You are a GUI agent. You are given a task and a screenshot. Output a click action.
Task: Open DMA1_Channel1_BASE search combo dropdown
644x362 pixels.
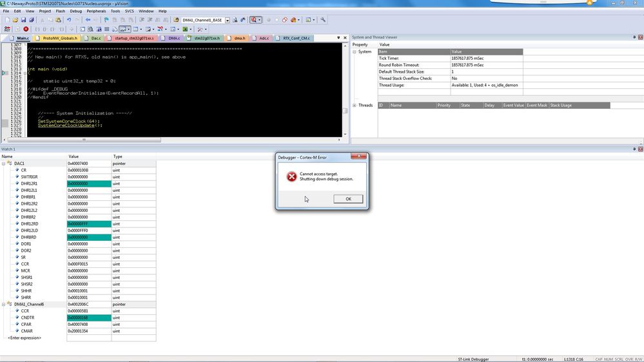pos(228,20)
